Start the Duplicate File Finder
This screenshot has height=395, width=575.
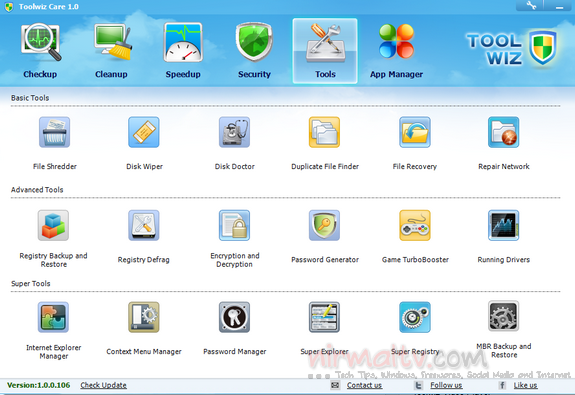tap(324, 132)
